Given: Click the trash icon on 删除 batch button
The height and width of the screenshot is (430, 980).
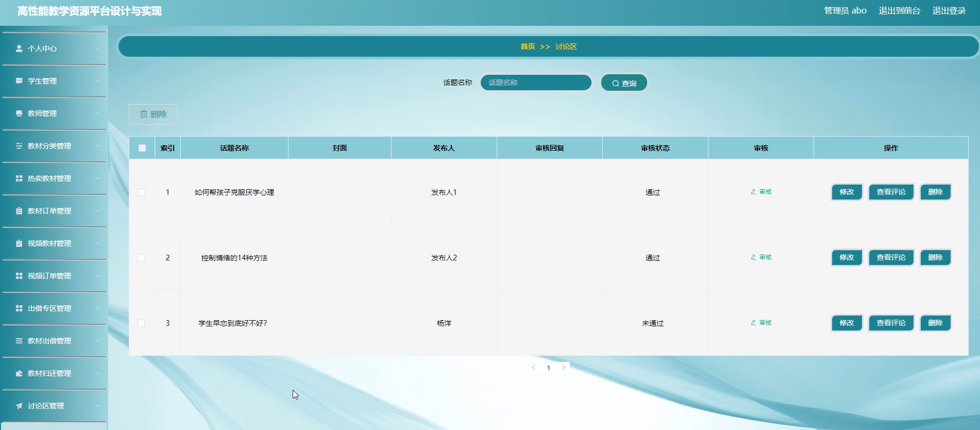Looking at the screenshot, I should point(144,114).
